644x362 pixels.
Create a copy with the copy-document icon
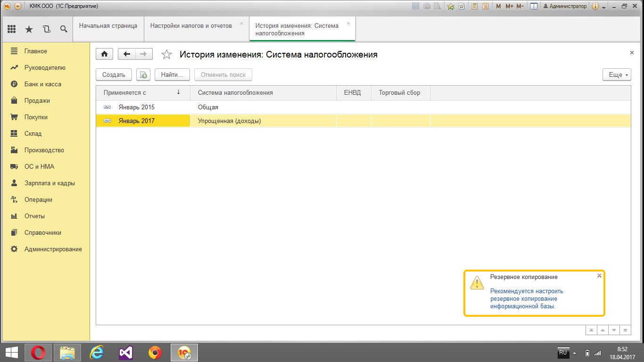point(143,74)
